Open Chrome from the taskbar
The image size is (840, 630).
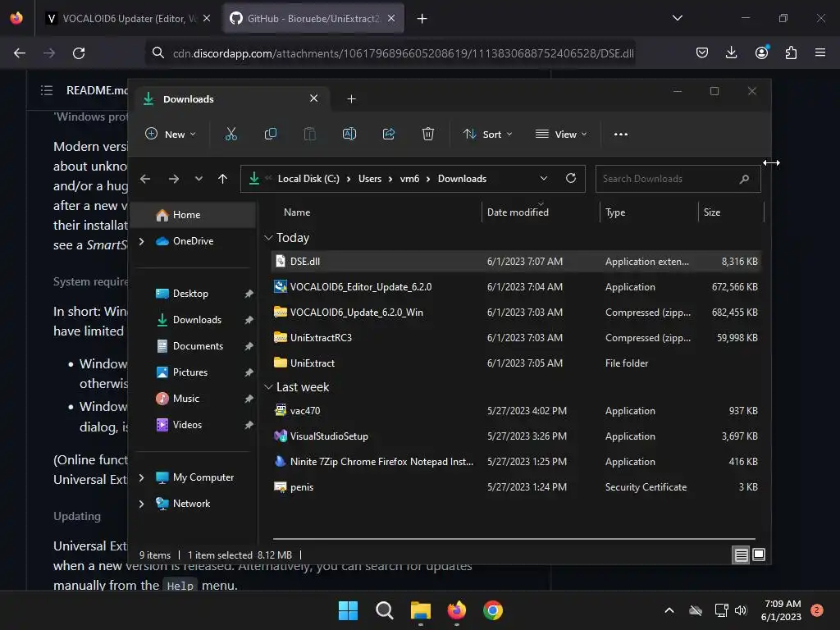tap(493, 610)
